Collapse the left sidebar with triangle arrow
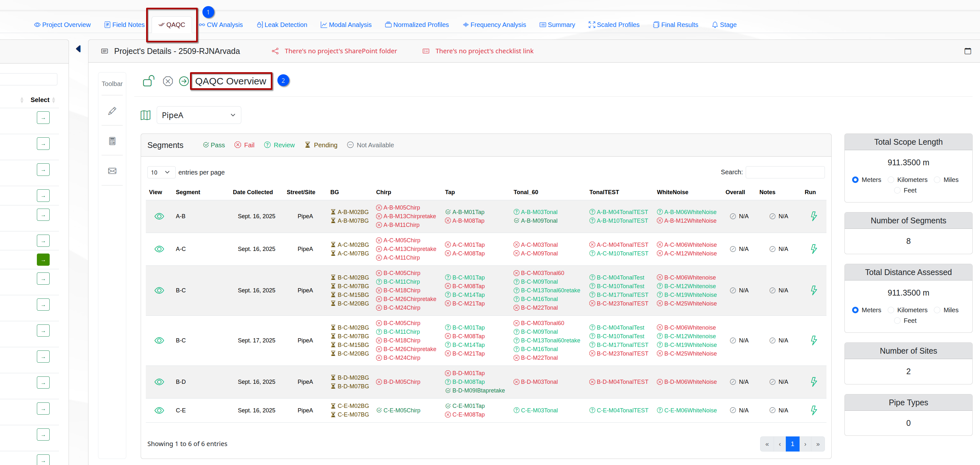 [x=79, y=49]
